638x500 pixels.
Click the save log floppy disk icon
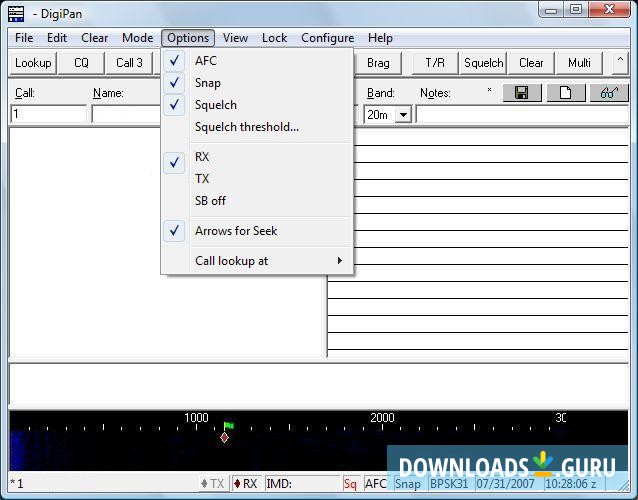(x=522, y=93)
